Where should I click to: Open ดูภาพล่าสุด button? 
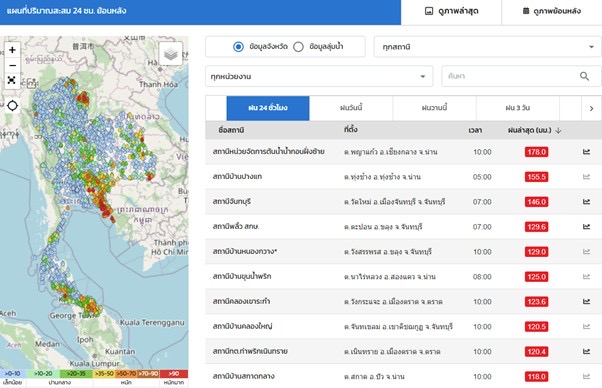(451, 12)
